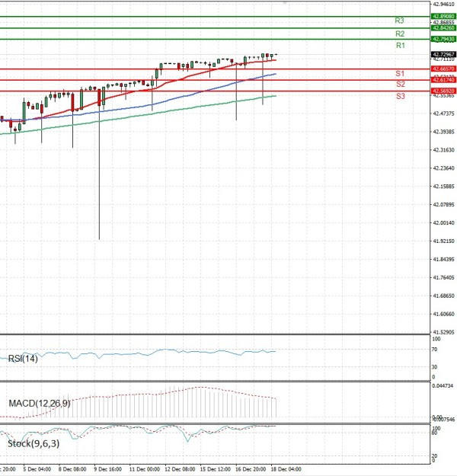Click the S1 support label
This screenshot has height=476, width=457.
pos(400,73)
